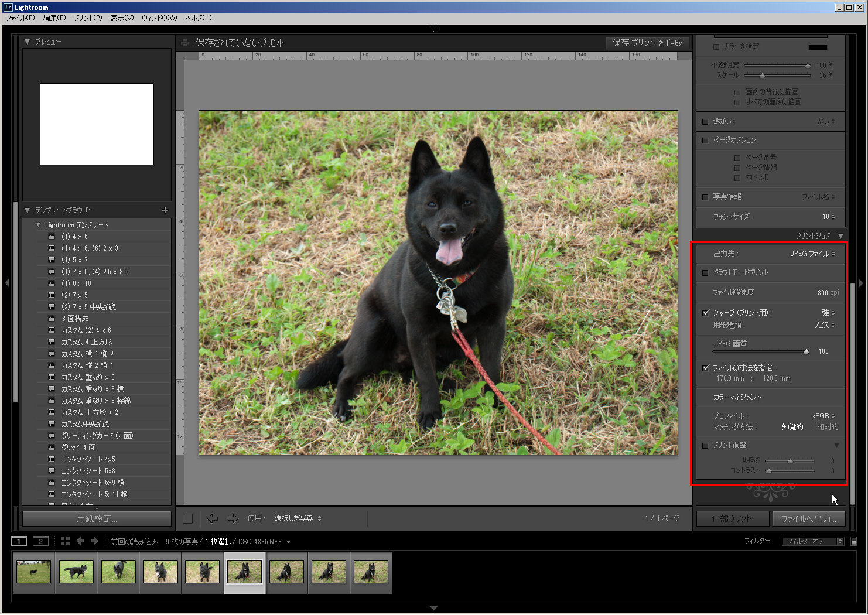Click the second window 2 display icon
This screenshot has height=615, width=868.
(x=40, y=541)
